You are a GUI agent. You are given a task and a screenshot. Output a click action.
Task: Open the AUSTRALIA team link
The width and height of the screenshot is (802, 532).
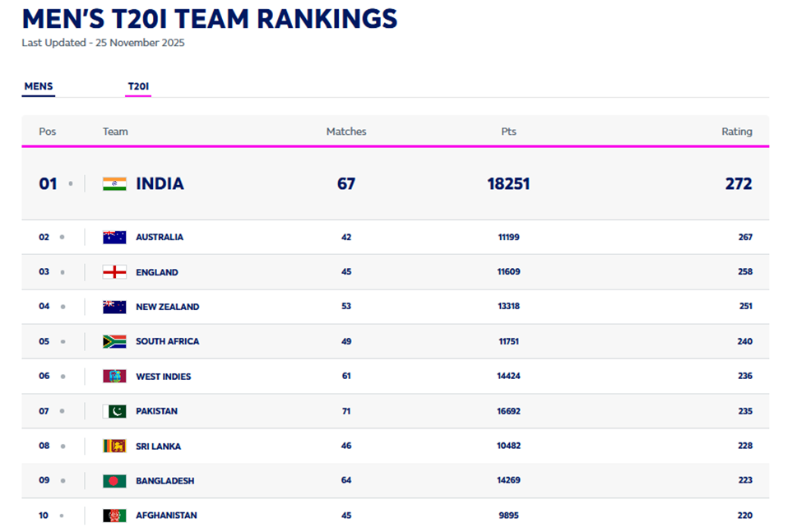160,238
